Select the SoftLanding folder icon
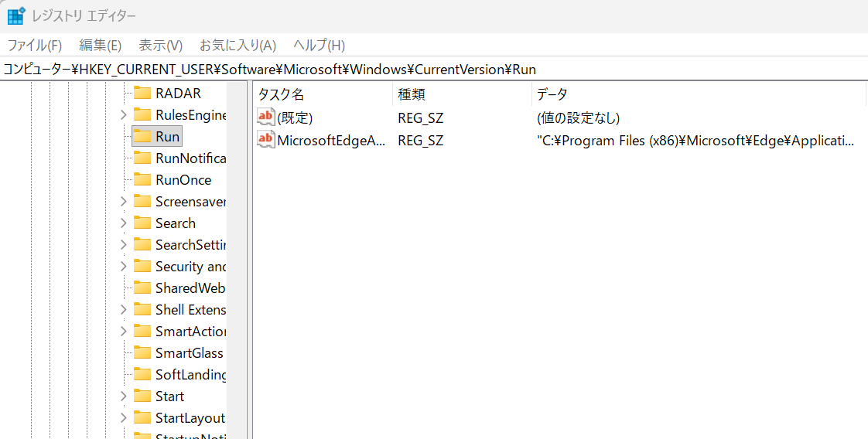This screenshot has height=439, width=868. point(142,374)
